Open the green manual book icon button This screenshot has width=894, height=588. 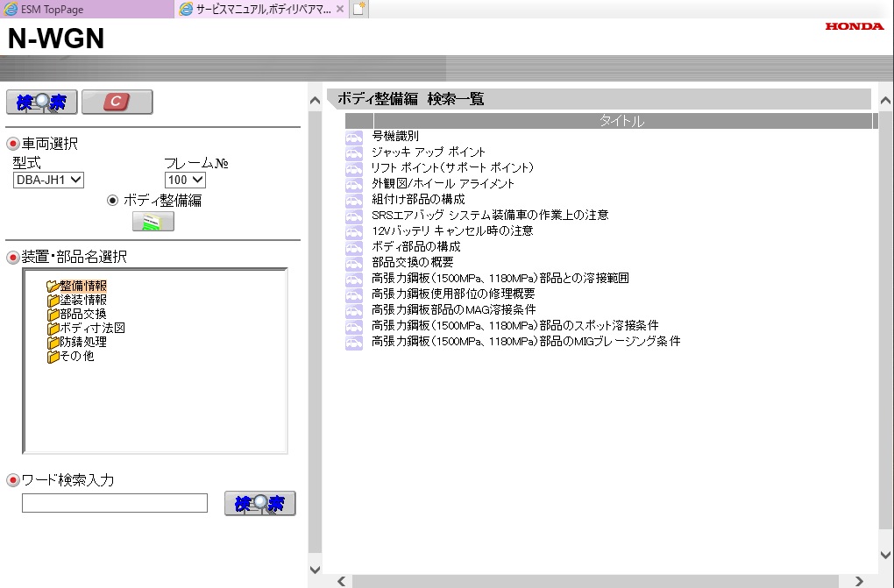click(153, 222)
